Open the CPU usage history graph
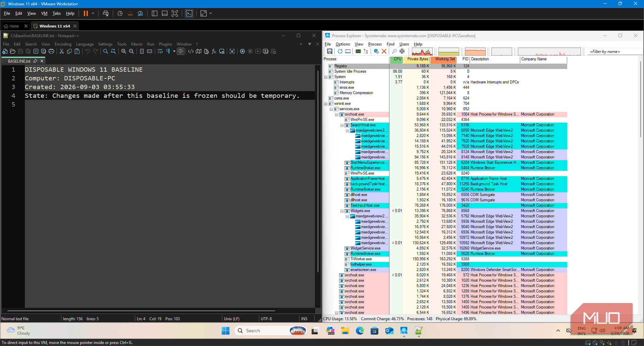 tap(422, 52)
